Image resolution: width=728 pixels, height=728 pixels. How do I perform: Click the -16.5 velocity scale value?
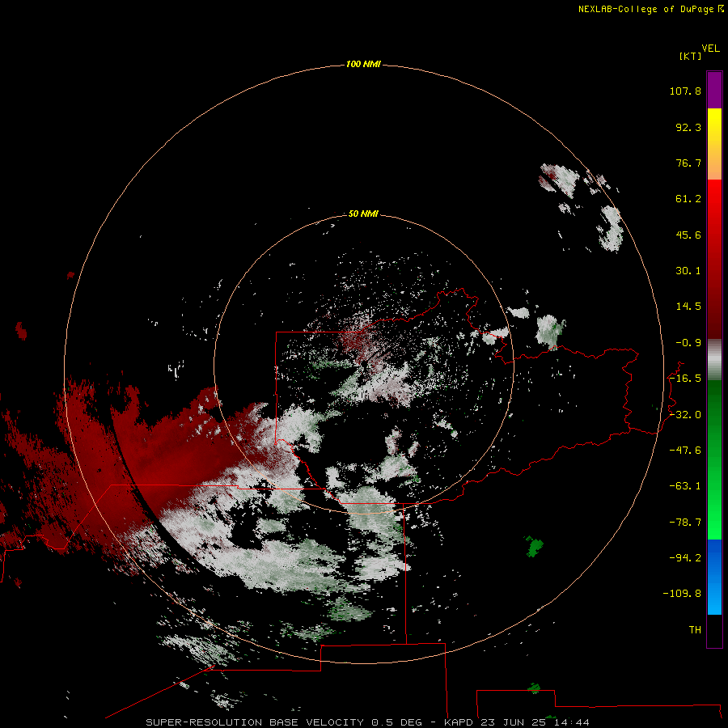point(685,379)
